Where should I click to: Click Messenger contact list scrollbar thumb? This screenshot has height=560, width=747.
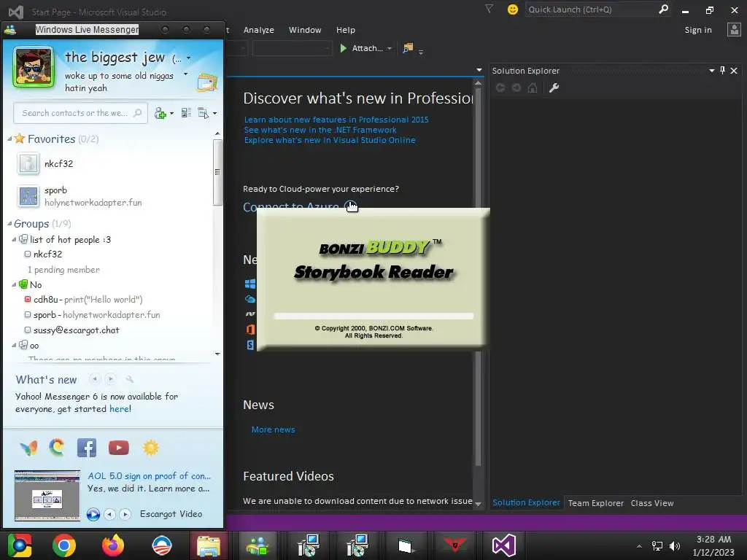coord(217,172)
